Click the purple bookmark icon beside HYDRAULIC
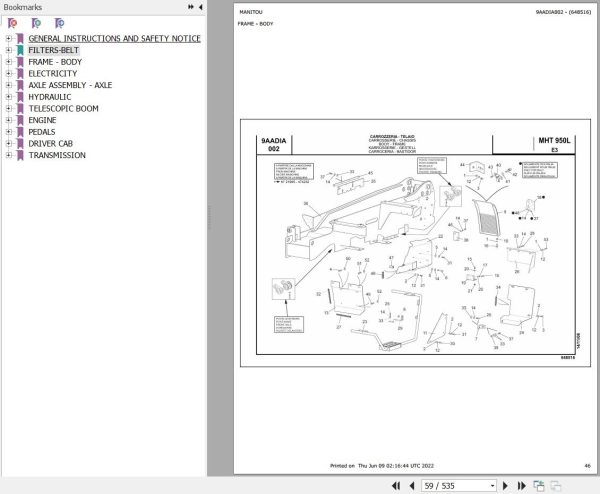The image size is (600, 494). (20, 97)
